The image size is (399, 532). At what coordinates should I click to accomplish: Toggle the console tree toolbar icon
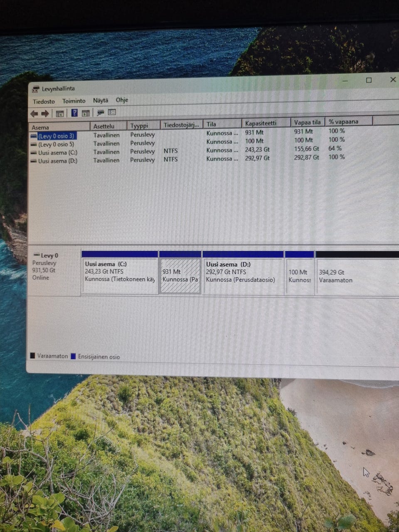click(60, 113)
